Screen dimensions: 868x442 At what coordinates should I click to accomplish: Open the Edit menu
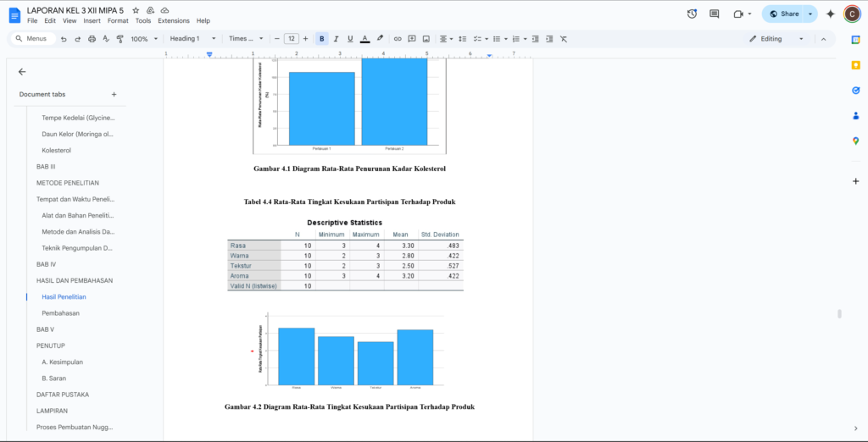pyautogui.click(x=50, y=20)
